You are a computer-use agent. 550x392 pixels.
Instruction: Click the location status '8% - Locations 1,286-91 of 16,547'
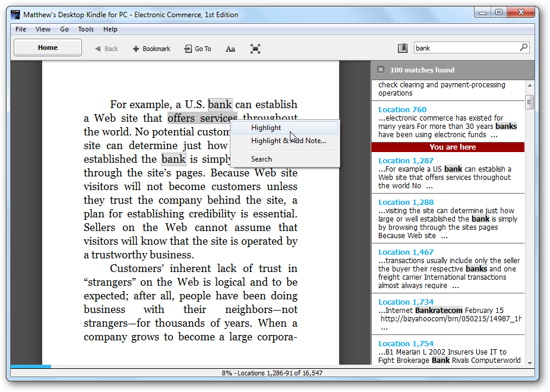tap(272, 373)
